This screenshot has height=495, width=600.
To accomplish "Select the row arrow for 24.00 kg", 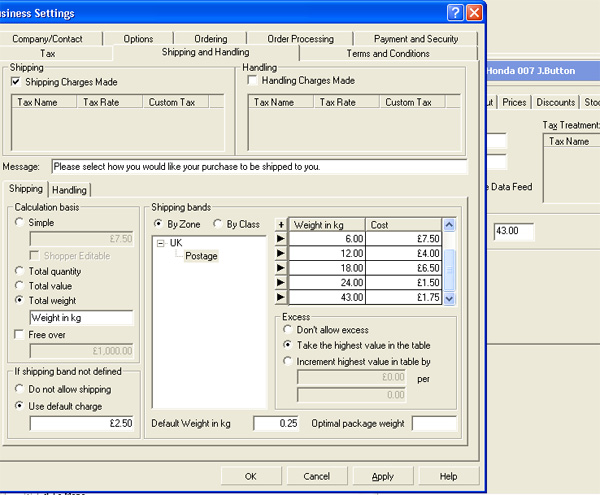I will (x=281, y=284).
